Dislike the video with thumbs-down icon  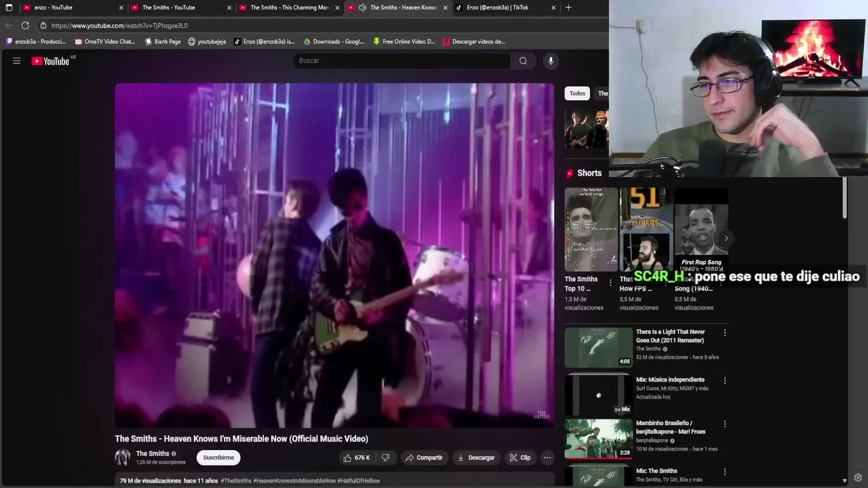click(x=385, y=457)
